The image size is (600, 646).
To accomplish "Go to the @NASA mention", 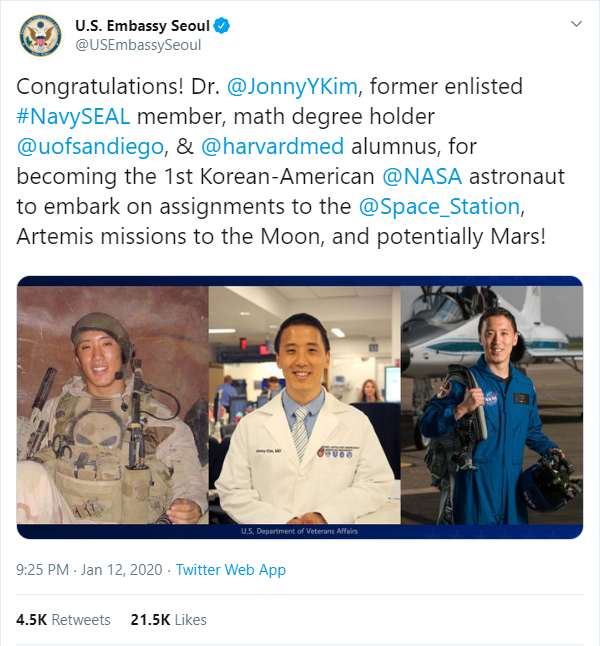I will 420,177.
